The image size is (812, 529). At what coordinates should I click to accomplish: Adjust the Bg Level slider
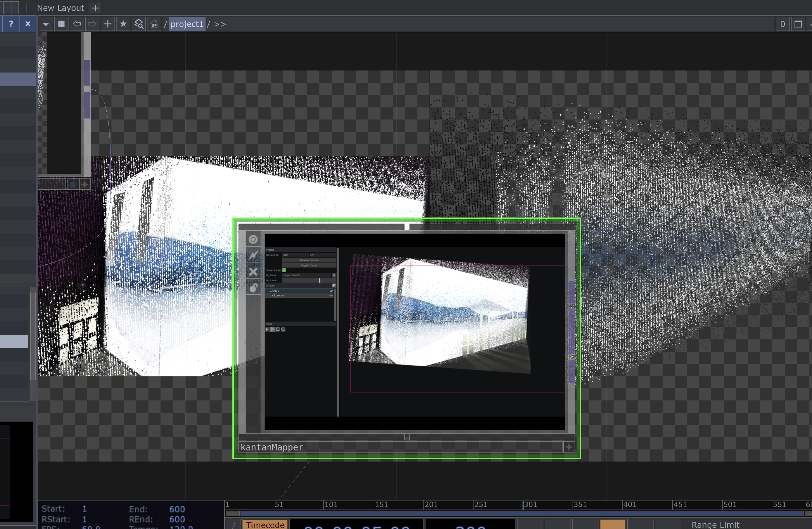pos(320,281)
